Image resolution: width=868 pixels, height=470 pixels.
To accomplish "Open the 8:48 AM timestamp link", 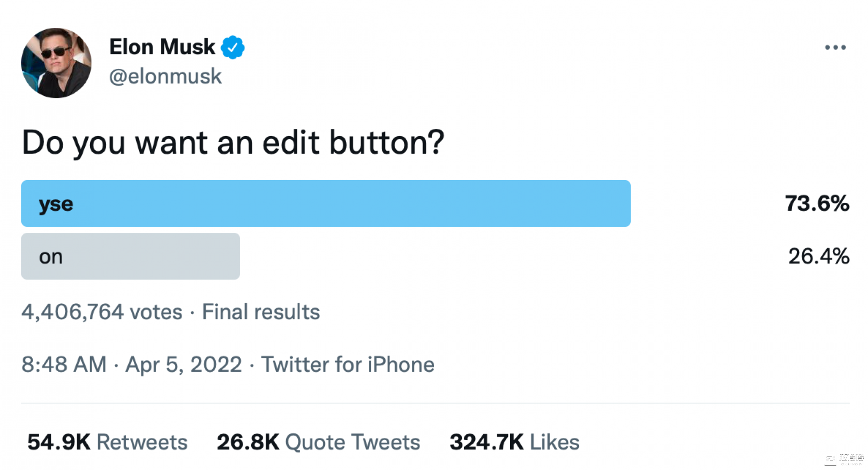I will [x=64, y=364].
